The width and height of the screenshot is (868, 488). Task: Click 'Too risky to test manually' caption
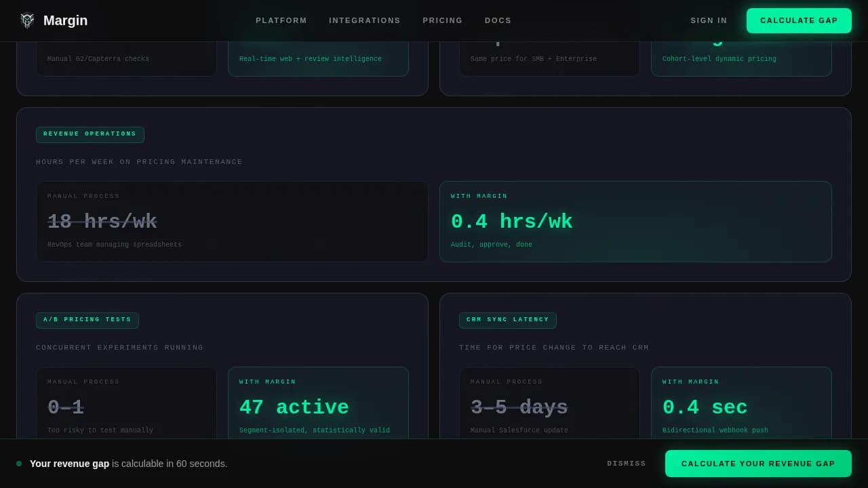tap(100, 430)
